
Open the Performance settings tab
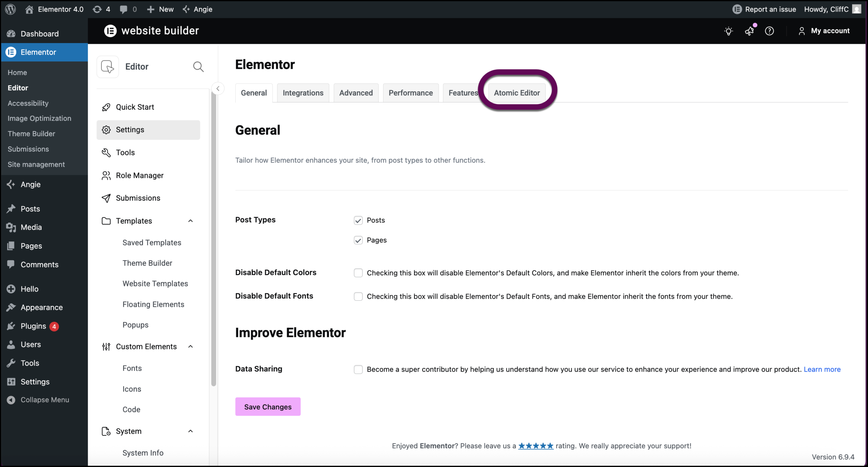click(411, 93)
